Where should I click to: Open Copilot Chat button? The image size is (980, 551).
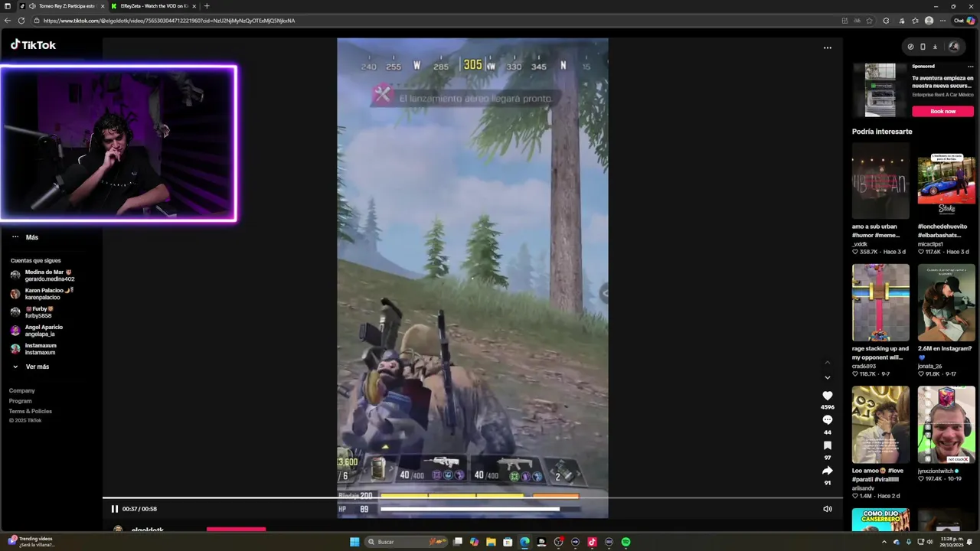pyautogui.click(x=964, y=21)
